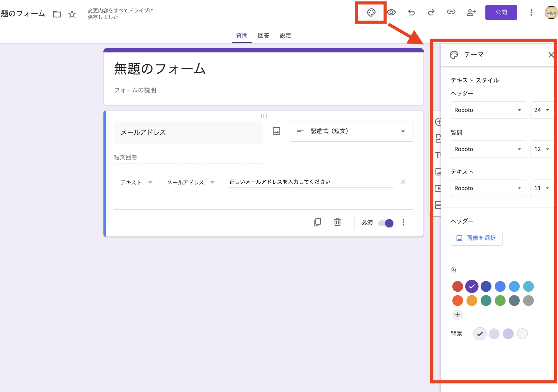Image resolution: width=558 pixels, height=392 pixels.
Task: Duplicate the question using the copy icon
Action: tap(317, 222)
